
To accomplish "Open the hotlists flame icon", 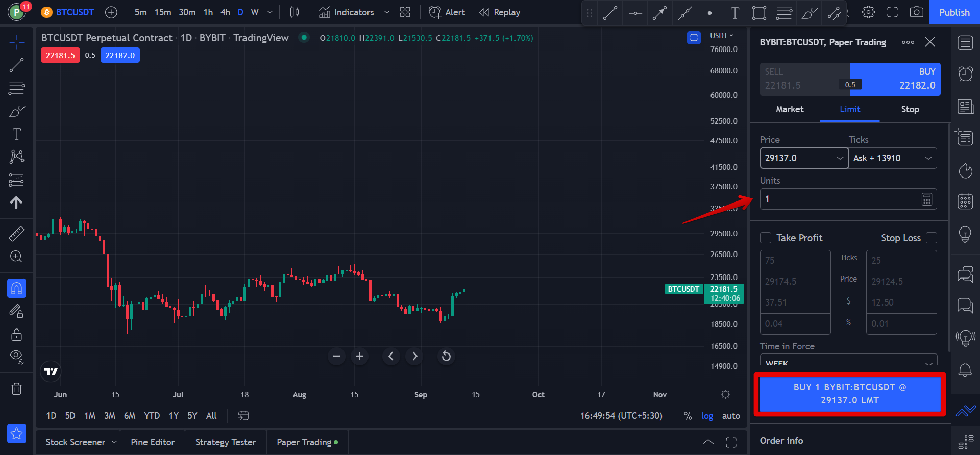I will pos(965,170).
